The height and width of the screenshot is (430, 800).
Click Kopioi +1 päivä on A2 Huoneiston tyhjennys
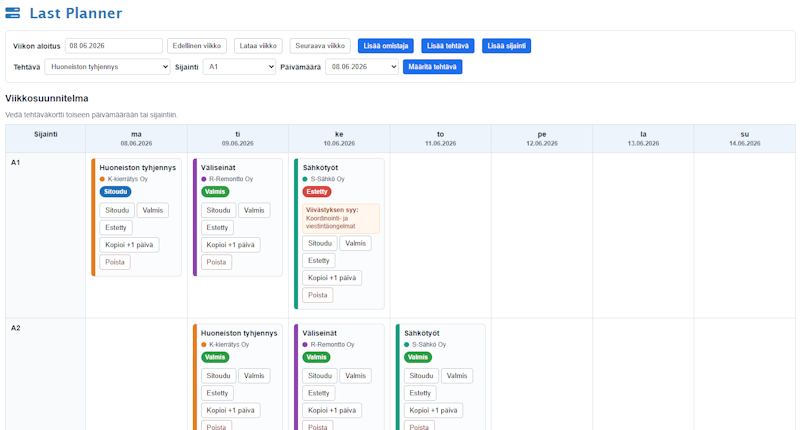pos(231,411)
